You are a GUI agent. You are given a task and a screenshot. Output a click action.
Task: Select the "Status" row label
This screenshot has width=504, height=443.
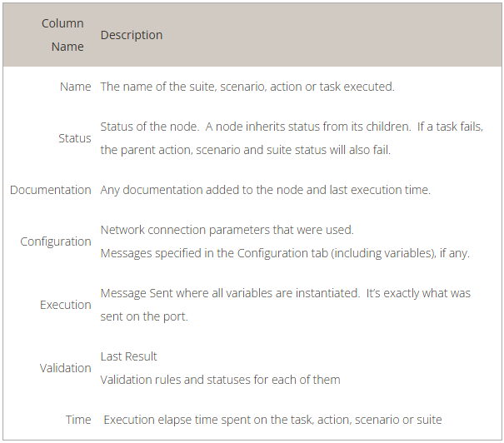pos(75,138)
